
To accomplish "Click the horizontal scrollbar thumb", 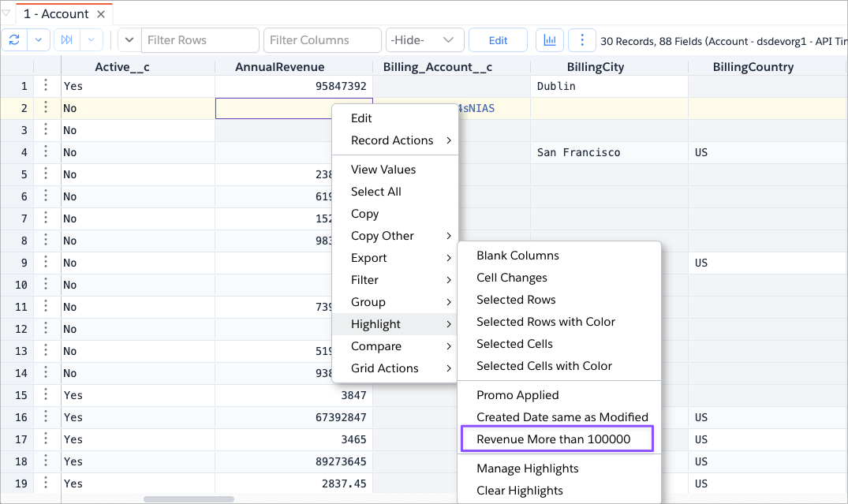I will pos(189,499).
